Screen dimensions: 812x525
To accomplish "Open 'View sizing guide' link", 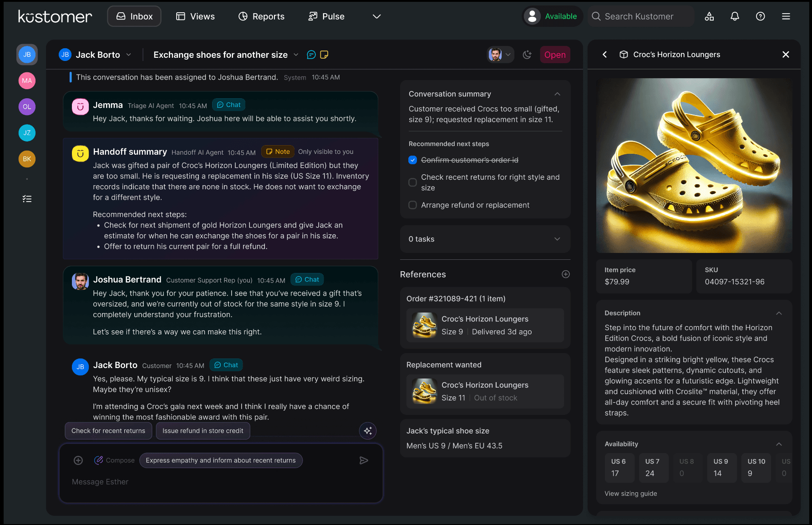I will [x=631, y=493].
